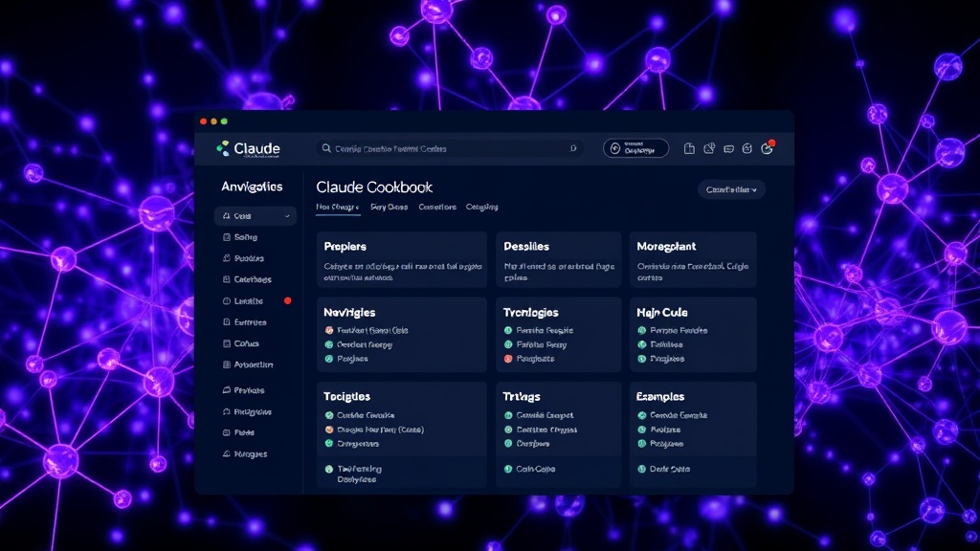
Task: Focus the search input field in the header
Action: (x=450, y=148)
